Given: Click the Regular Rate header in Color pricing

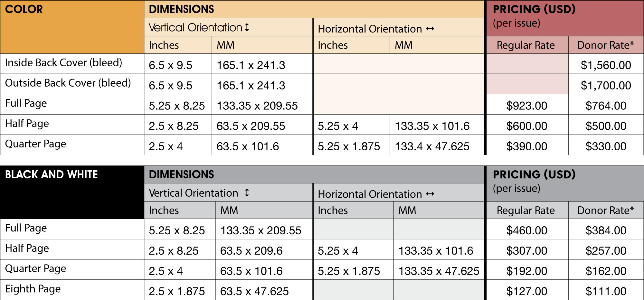Looking at the screenshot, I should point(526,45).
